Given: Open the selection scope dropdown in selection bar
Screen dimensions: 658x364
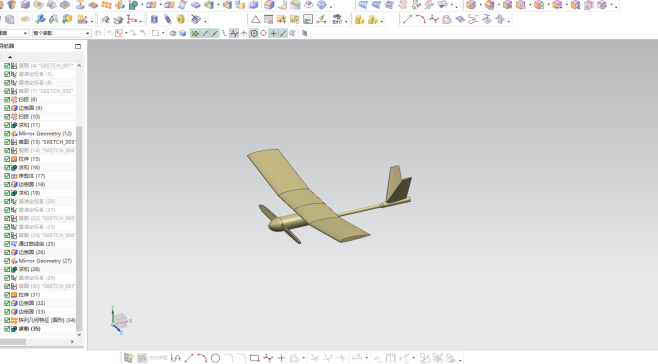Looking at the screenshot, I should [x=87, y=33].
